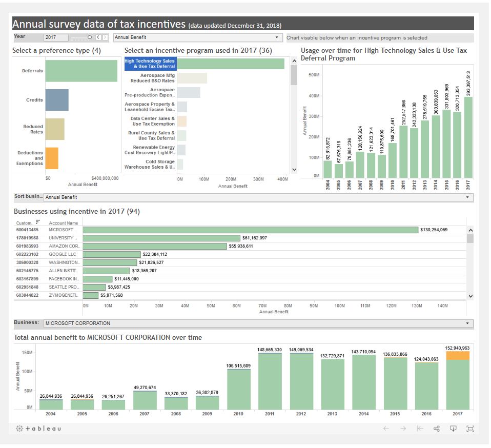The width and height of the screenshot is (491, 448).
Task: Click the up arrow of incentive program list scrollbar
Action: pyautogui.click(x=294, y=62)
